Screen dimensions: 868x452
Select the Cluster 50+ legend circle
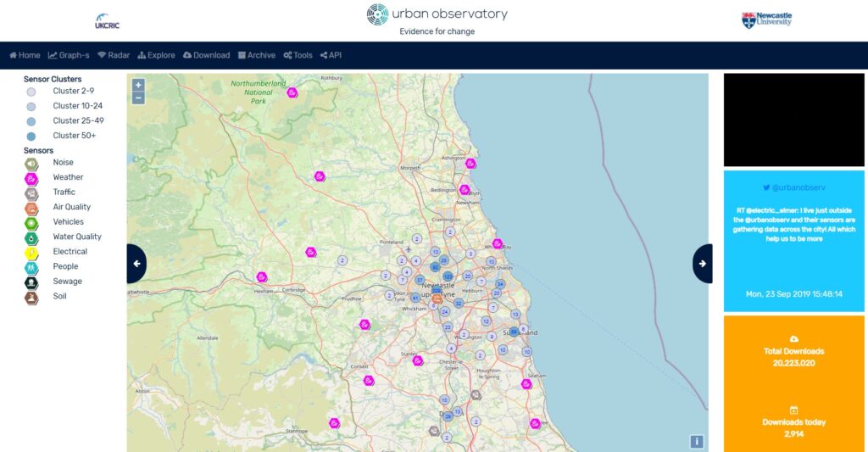coord(31,137)
